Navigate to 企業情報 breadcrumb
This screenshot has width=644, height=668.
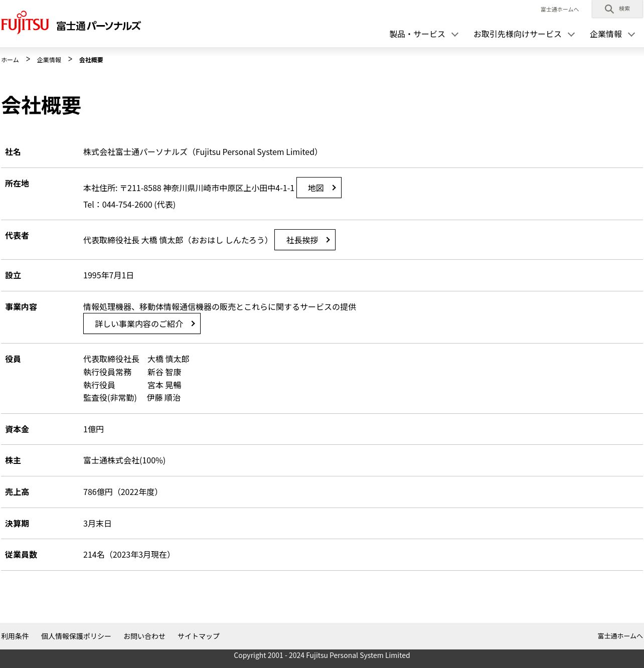[x=49, y=60]
